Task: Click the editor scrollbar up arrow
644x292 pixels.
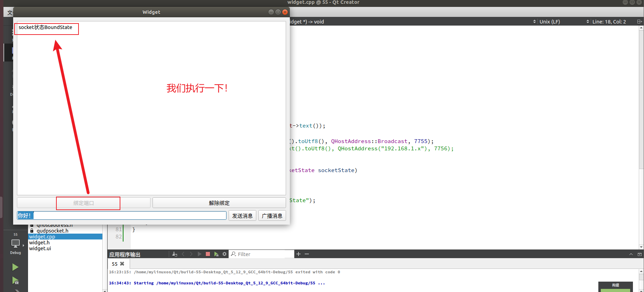Action: coord(641,28)
